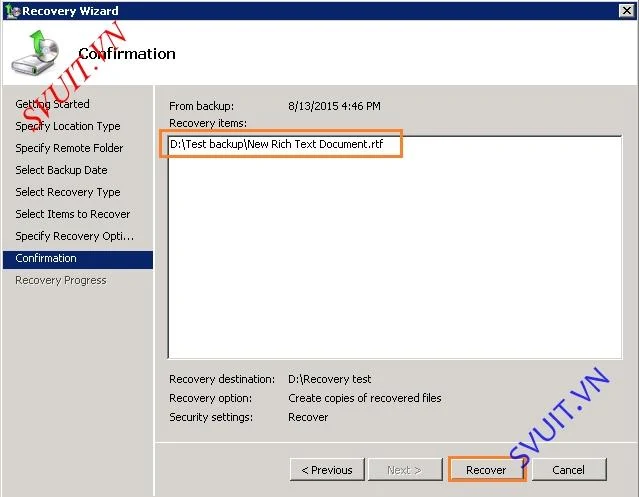Click the 'Recovery option:' label
This screenshot has height=497, width=639.
(x=210, y=398)
